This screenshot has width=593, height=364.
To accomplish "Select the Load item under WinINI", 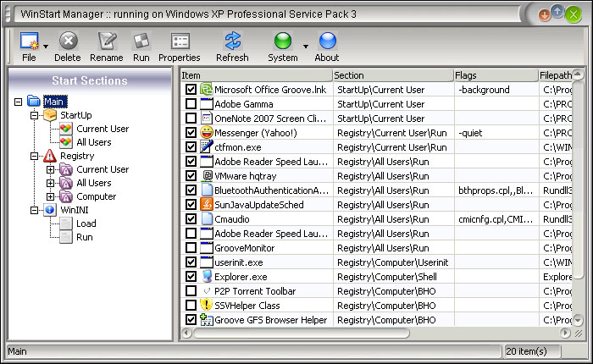I will [86, 223].
